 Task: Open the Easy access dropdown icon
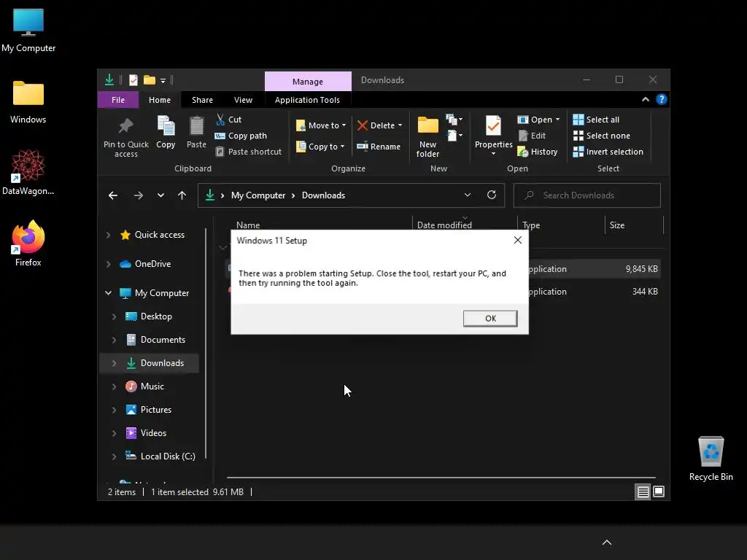tap(454, 136)
